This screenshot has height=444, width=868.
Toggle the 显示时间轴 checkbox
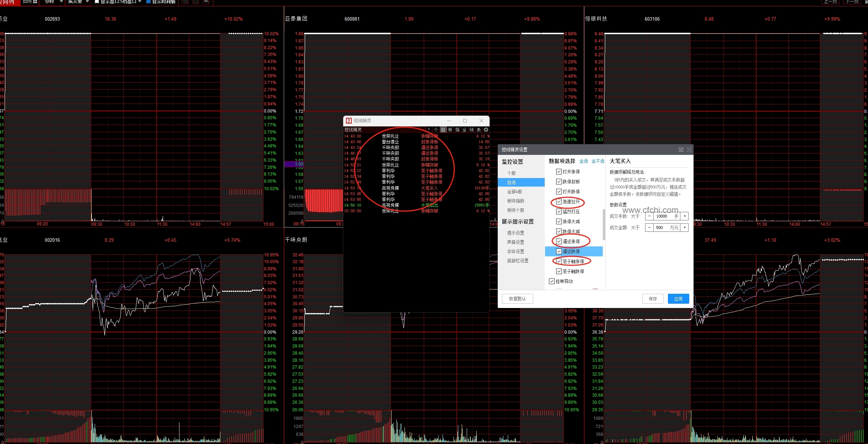(x=148, y=2)
